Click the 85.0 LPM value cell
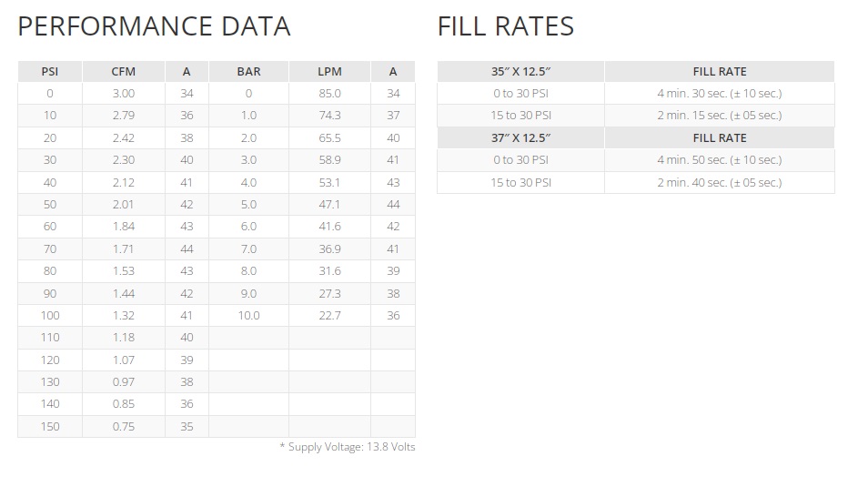868x497 pixels. coord(329,93)
